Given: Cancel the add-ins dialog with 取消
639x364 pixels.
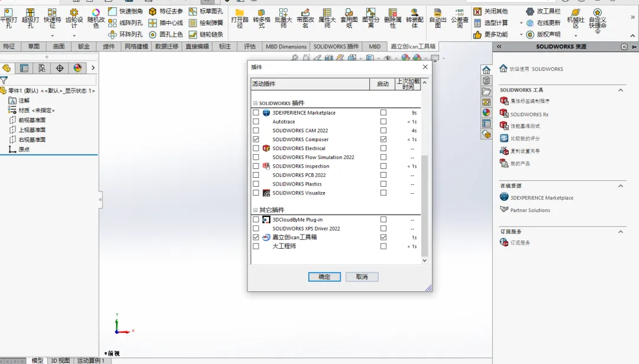Looking at the screenshot, I should click(x=362, y=277).
